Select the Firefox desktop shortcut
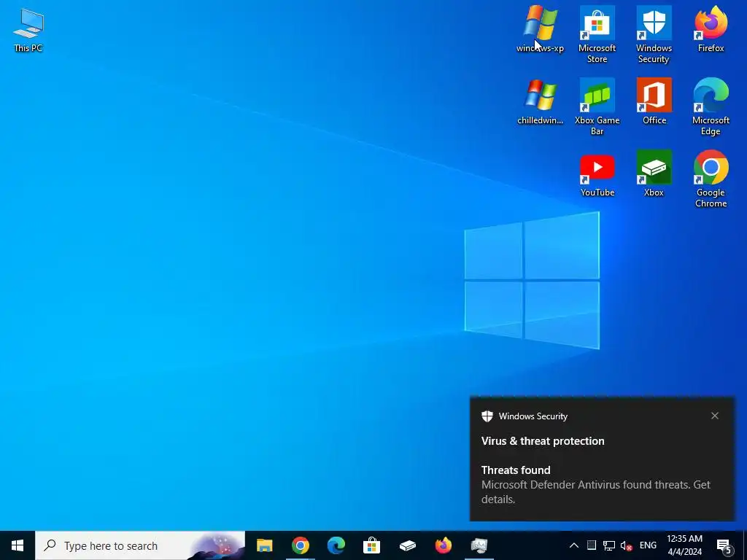Viewport: 747px width, 560px height. (x=711, y=29)
